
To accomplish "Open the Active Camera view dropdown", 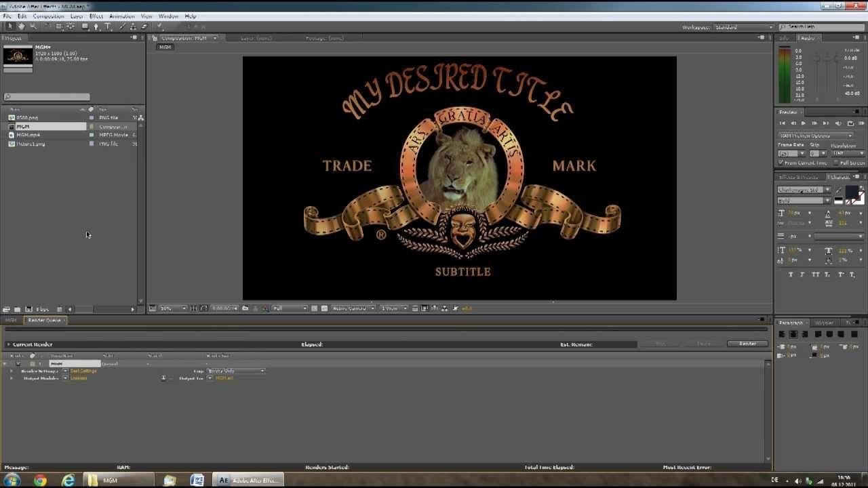I will [353, 308].
